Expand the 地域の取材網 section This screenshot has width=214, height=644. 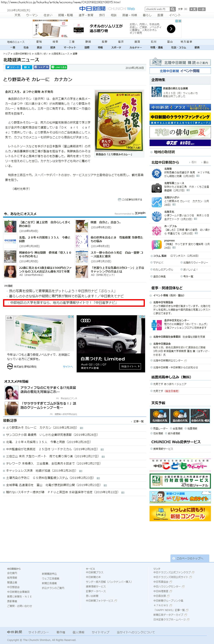pos(164,152)
